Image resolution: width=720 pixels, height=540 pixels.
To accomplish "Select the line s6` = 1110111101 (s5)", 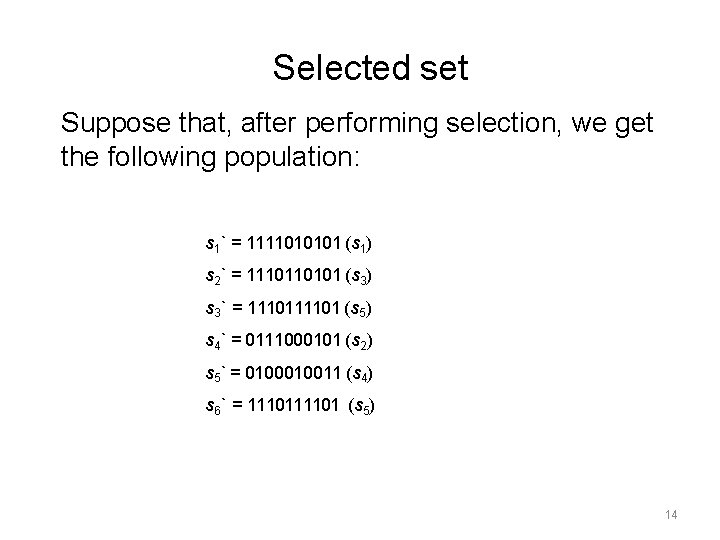I will pos(290,406).
